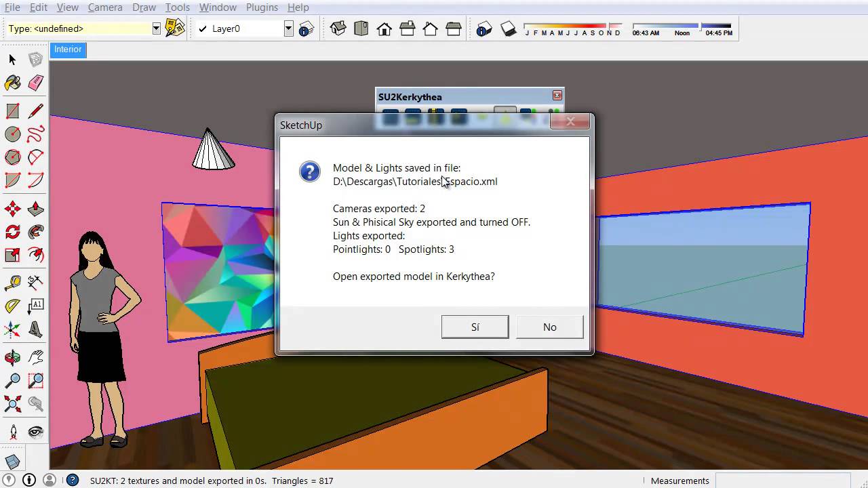Activate the Rectangle drawing tool
Image resolution: width=868 pixels, height=488 pixels.
[12, 110]
